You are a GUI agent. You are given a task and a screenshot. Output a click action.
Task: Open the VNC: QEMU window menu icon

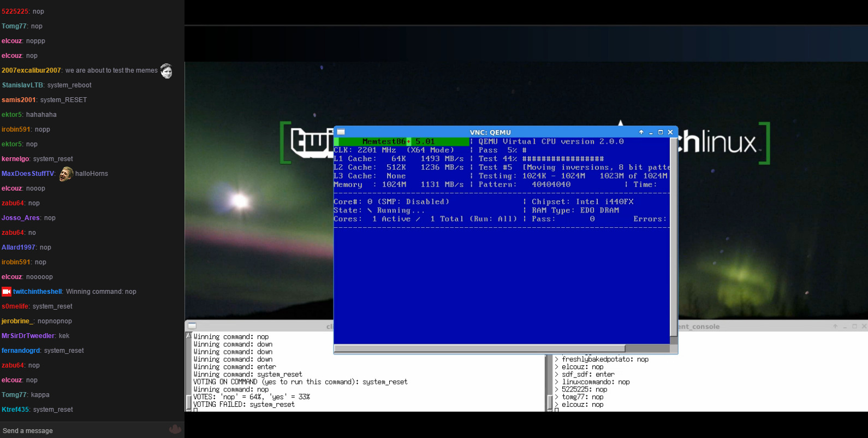341,132
